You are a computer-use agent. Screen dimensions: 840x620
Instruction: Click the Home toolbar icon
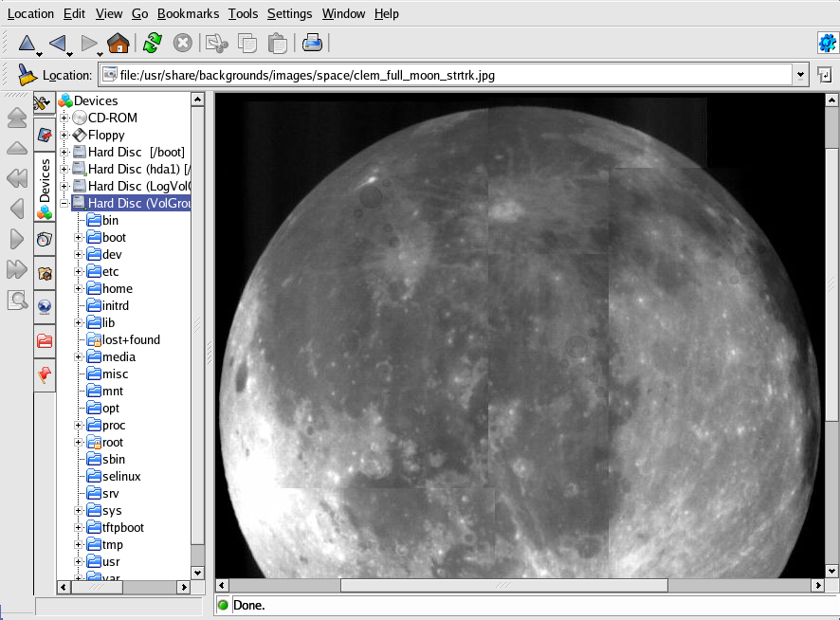[x=118, y=44]
